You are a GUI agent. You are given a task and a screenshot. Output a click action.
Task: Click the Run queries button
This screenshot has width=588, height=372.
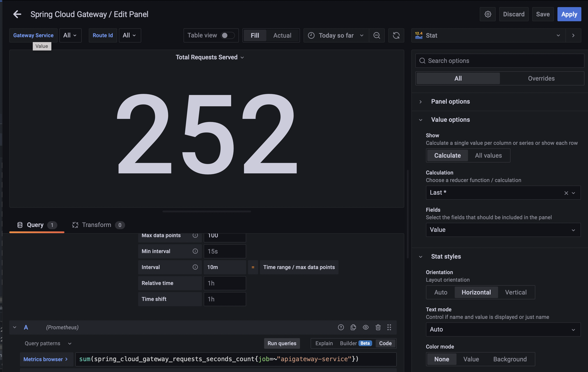click(x=282, y=343)
